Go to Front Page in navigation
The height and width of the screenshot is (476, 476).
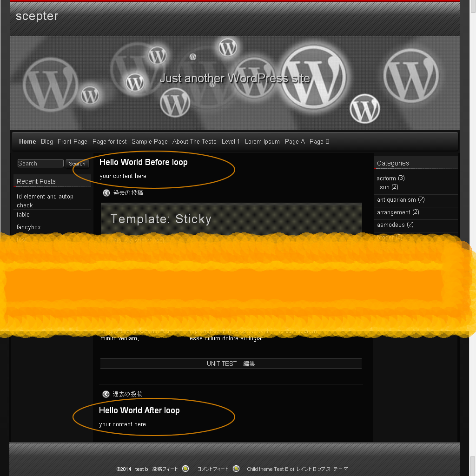(72, 141)
